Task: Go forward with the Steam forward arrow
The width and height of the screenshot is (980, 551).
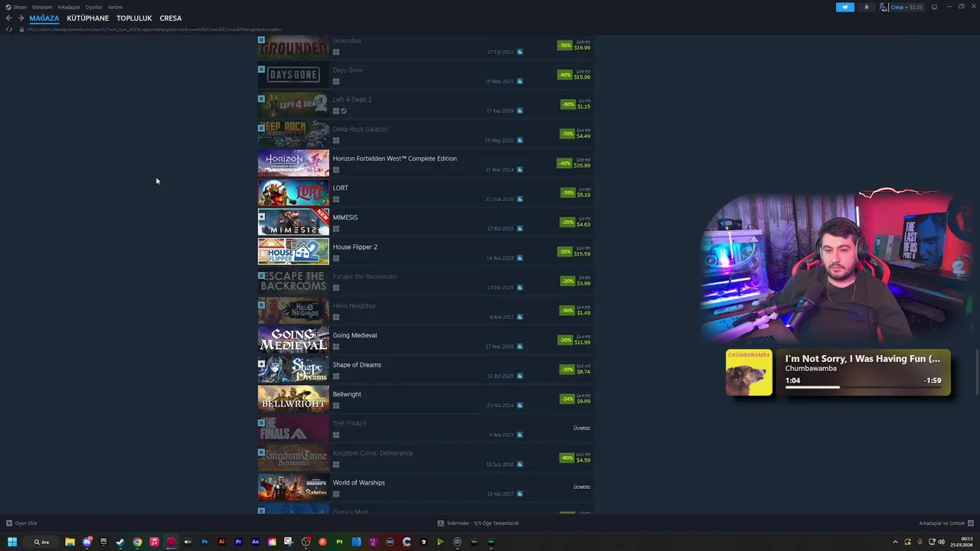Action: [19, 18]
